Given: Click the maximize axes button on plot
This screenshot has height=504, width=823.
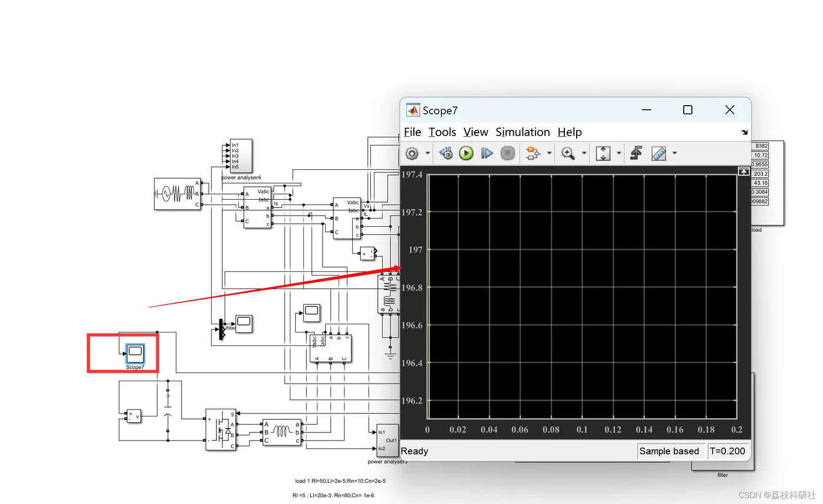Looking at the screenshot, I should click(x=743, y=172).
